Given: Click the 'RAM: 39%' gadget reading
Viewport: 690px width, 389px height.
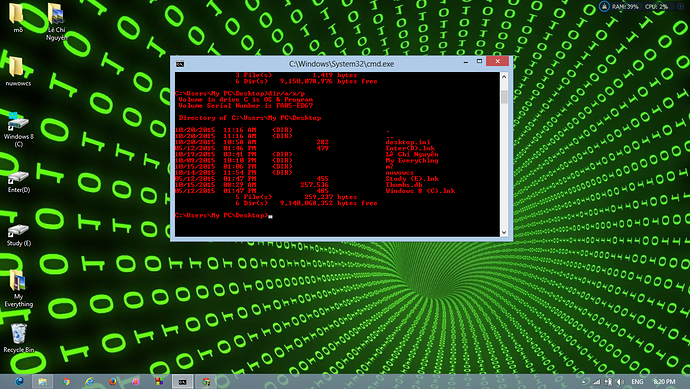Looking at the screenshot, I should (625, 7).
